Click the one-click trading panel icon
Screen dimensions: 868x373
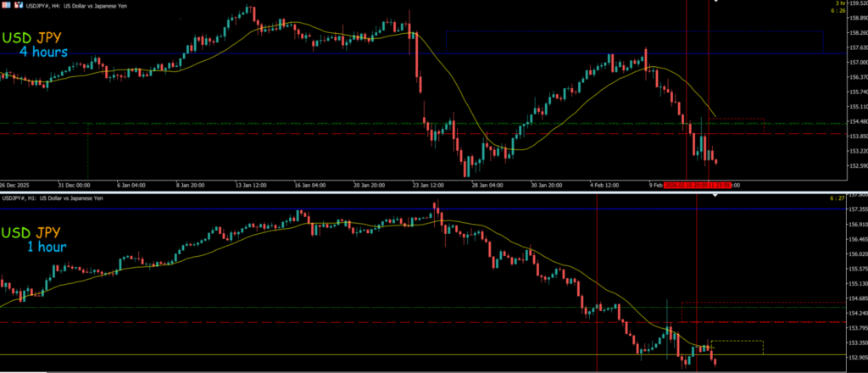click(4, 4)
